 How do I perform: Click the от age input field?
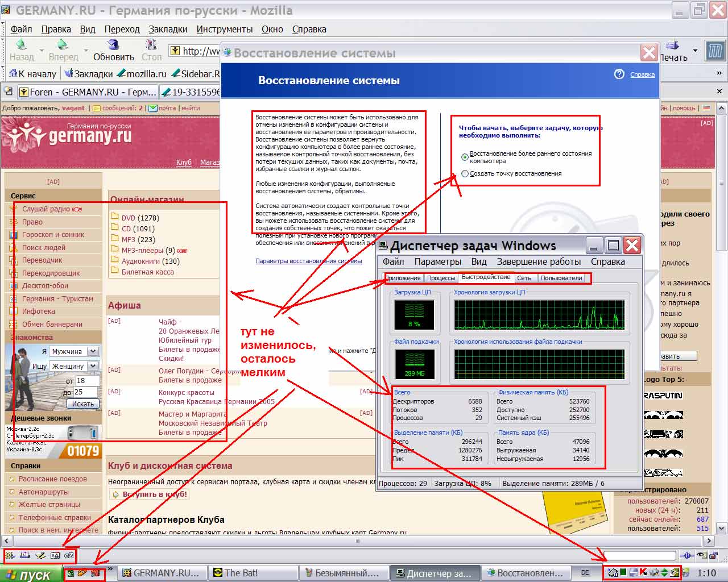88,381
